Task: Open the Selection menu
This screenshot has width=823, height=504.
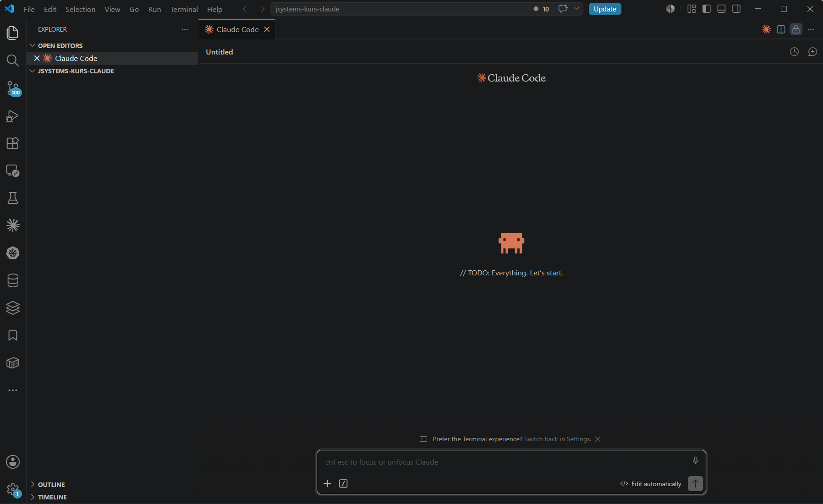Action: pyautogui.click(x=80, y=9)
